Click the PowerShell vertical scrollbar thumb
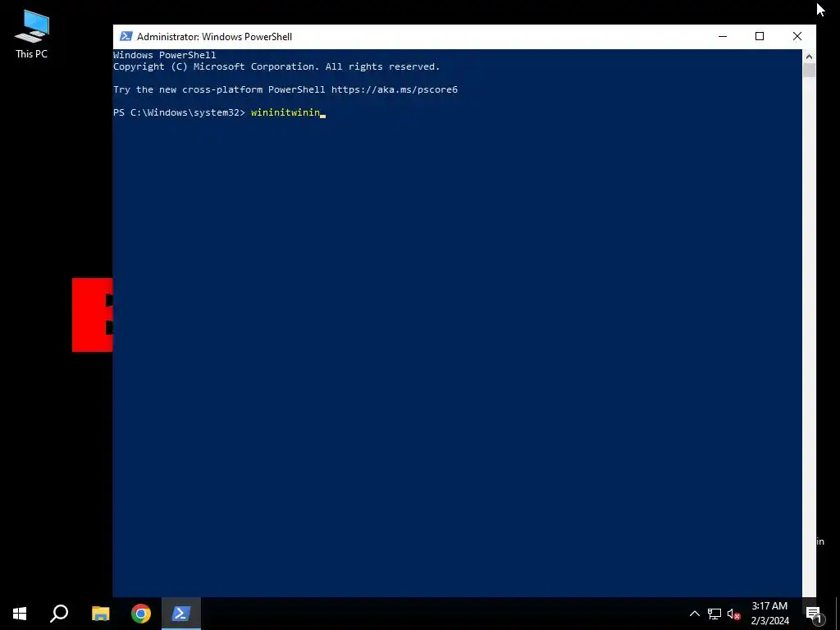Image resolution: width=840 pixels, height=630 pixels. pyautogui.click(x=809, y=71)
